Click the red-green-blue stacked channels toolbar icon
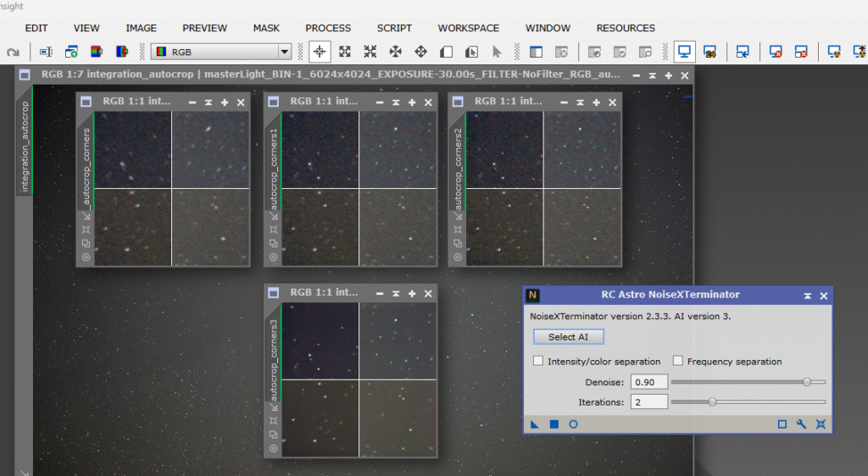This screenshot has height=476, width=868. pyautogui.click(x=97, y=52)
